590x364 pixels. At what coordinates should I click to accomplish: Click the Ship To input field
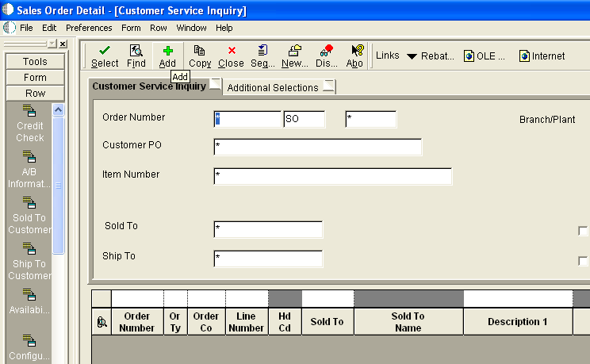(268, 259)
